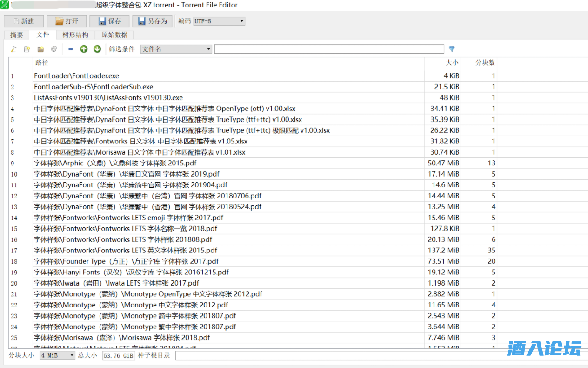The image size is (588, 368).
Task: Open the 原始数据 tab
Action: click(114, 35)
